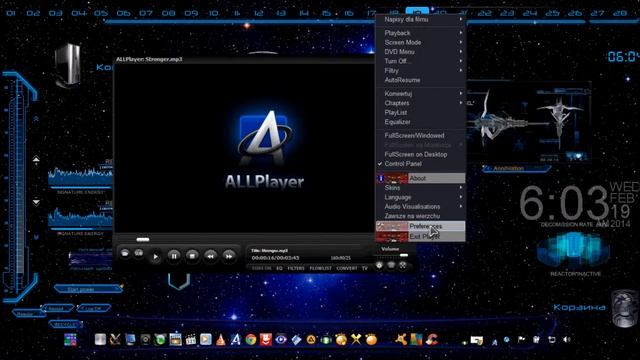The image size is (640, 360).
Task: Stop playback with the square Stop button
Action: click(192, 256)
